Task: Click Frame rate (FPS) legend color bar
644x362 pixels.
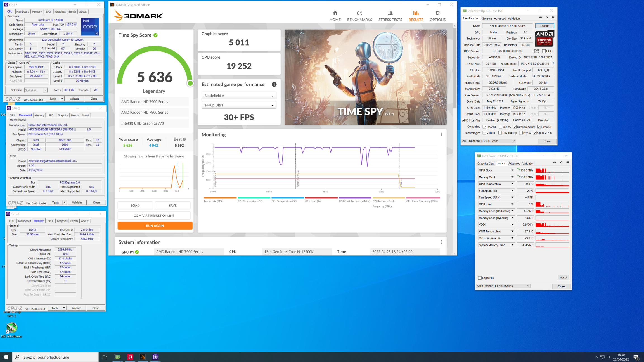Action: (220, 198)
